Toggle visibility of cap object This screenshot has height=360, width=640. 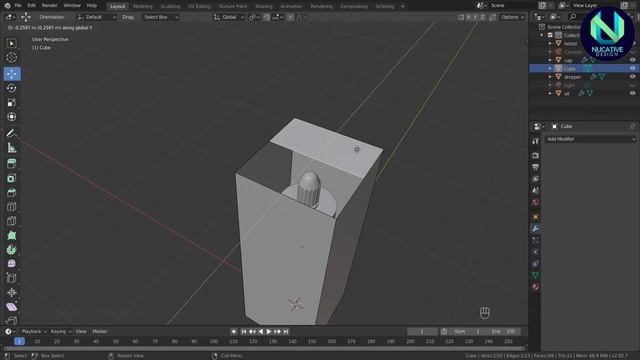[x=632, y=60]
